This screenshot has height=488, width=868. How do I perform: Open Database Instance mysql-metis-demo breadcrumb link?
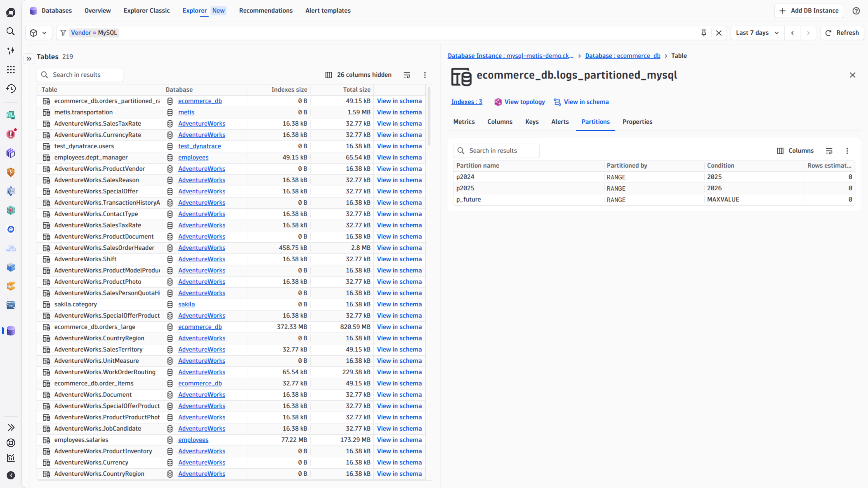coord(510,56)
